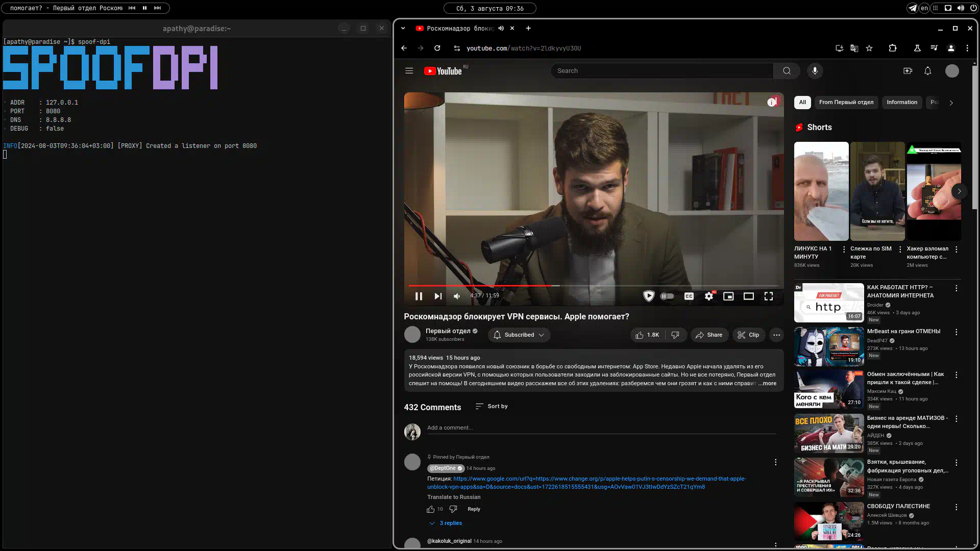Open Первый отдел channel page

point(448,331)
